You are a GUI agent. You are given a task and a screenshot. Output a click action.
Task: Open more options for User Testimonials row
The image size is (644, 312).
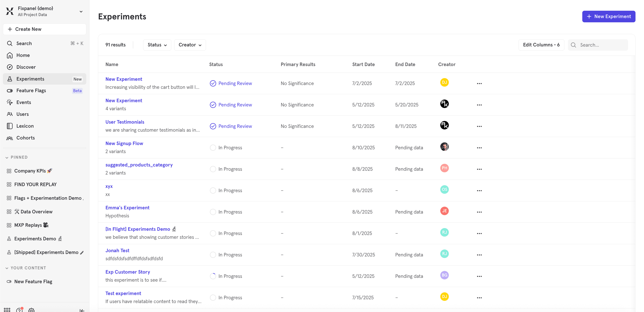click(x=479, y=126)
